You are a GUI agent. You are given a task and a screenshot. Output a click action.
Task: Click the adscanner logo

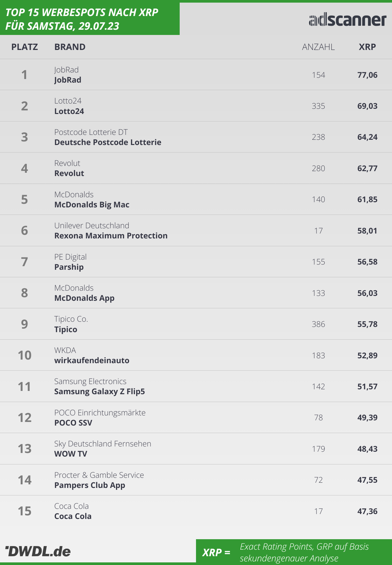(348, 20)
